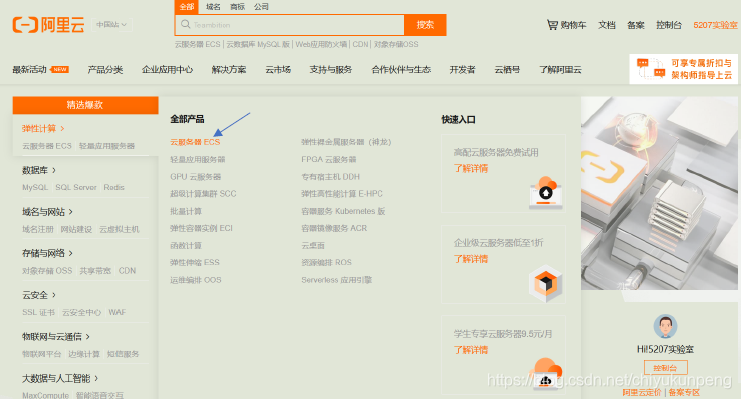
Task: Click hot search 云服务器 ECS under search box
Action: (x=198, y=44)
